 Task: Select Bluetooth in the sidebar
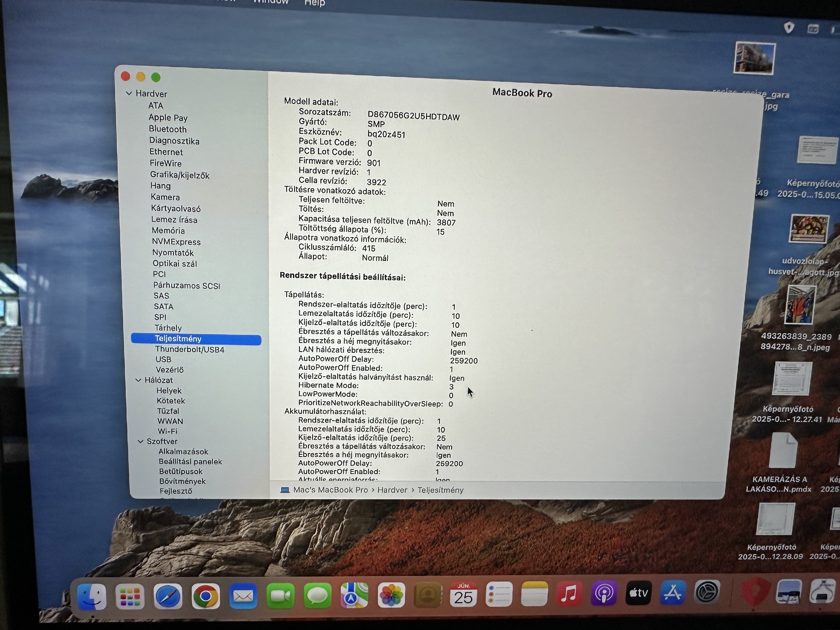coord(168,129)
